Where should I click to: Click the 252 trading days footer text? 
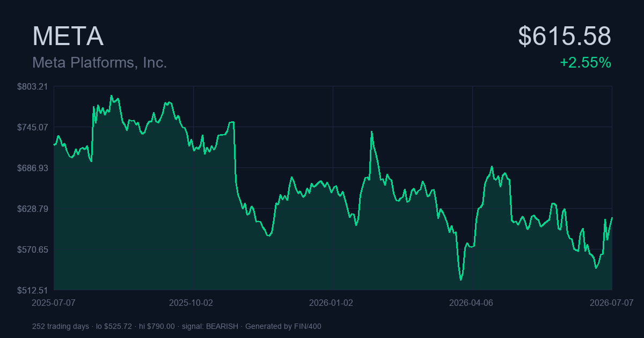click(61, 326)
